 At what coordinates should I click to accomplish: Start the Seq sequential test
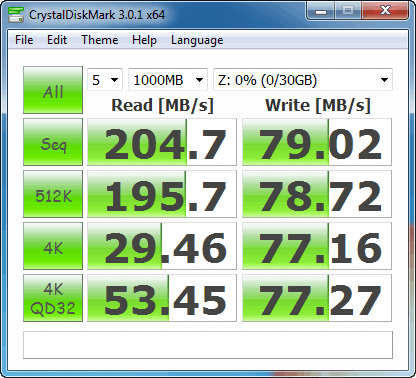53,142
